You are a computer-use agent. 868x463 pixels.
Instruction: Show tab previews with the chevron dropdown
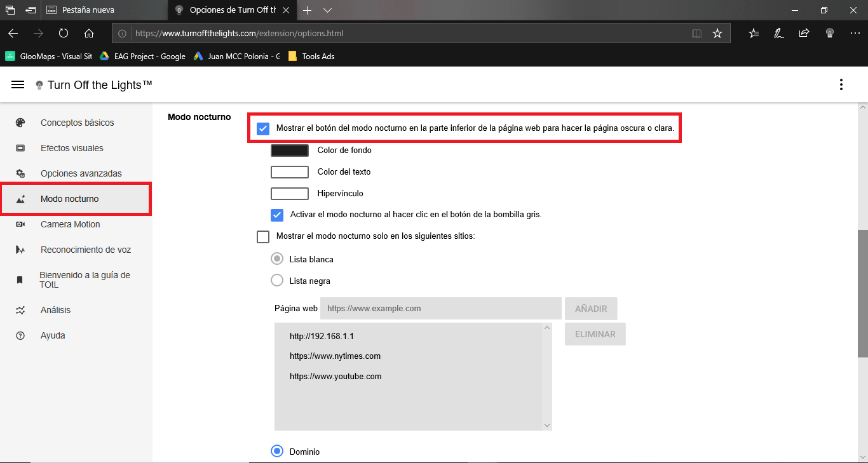tap(327, 10)
